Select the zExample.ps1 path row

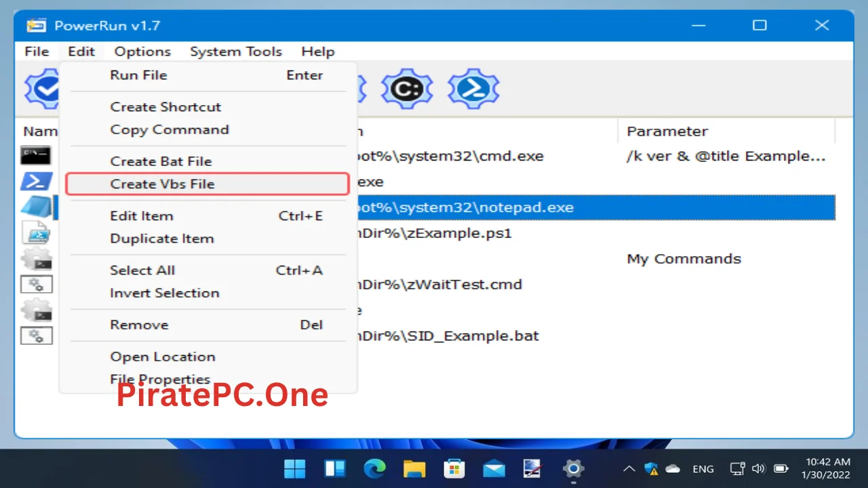[x=434, y=233]
